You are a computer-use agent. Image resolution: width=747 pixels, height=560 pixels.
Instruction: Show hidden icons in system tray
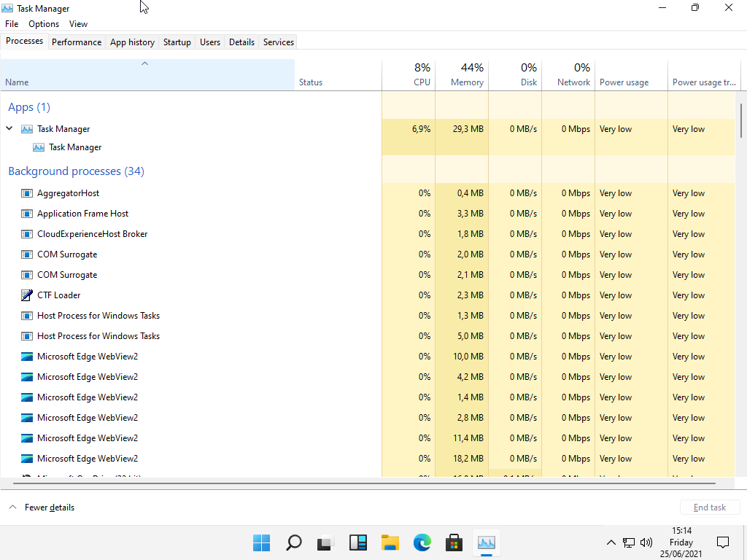click(611, 542)
